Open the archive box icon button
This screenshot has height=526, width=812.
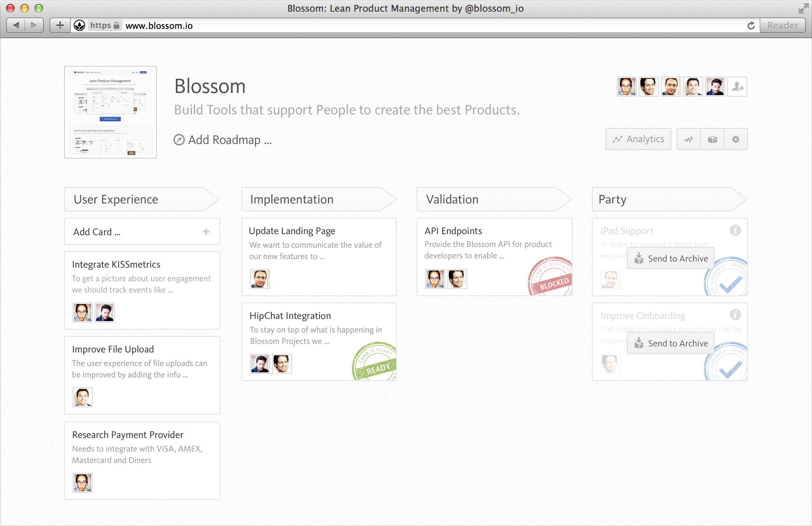pyautogui.click(x=712, y=139)
